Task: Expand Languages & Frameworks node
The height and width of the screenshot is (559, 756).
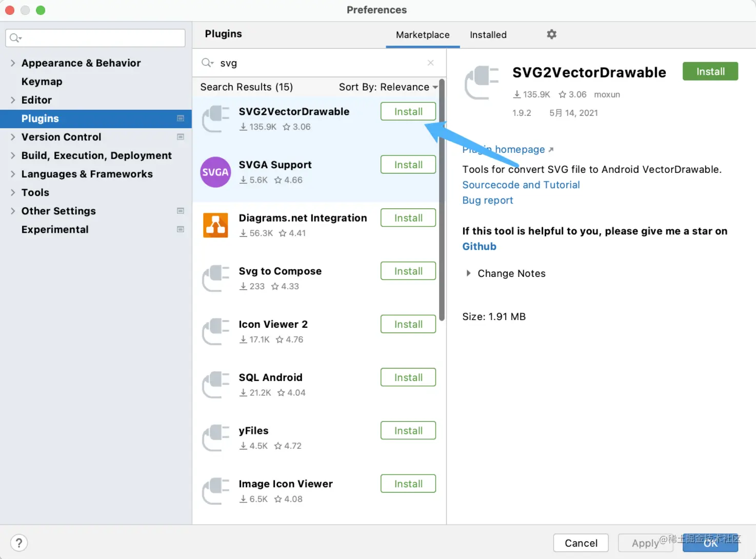Action: point(13,174)
